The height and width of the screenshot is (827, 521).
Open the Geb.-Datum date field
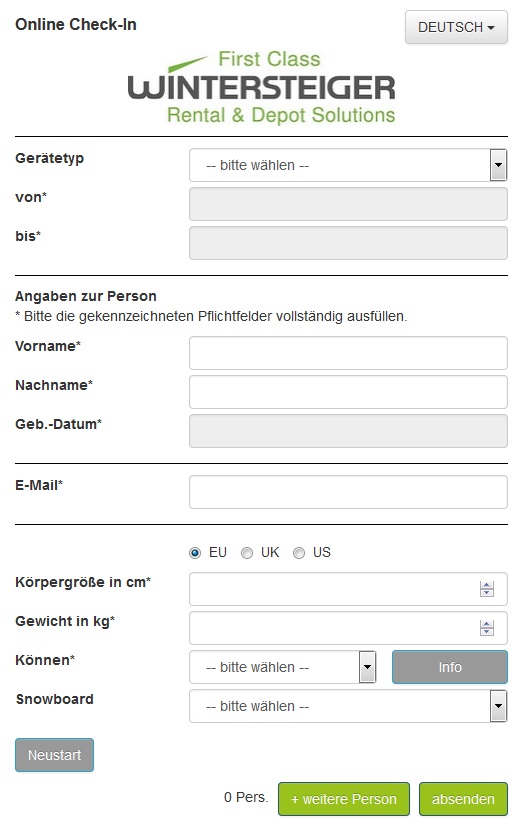(x=348, y=431)
